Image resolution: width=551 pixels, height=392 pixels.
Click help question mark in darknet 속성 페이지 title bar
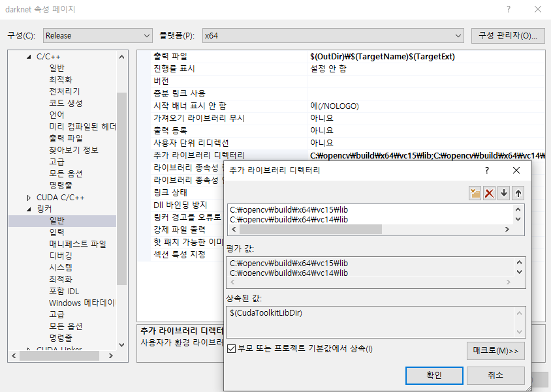click(x=508, y=9)
